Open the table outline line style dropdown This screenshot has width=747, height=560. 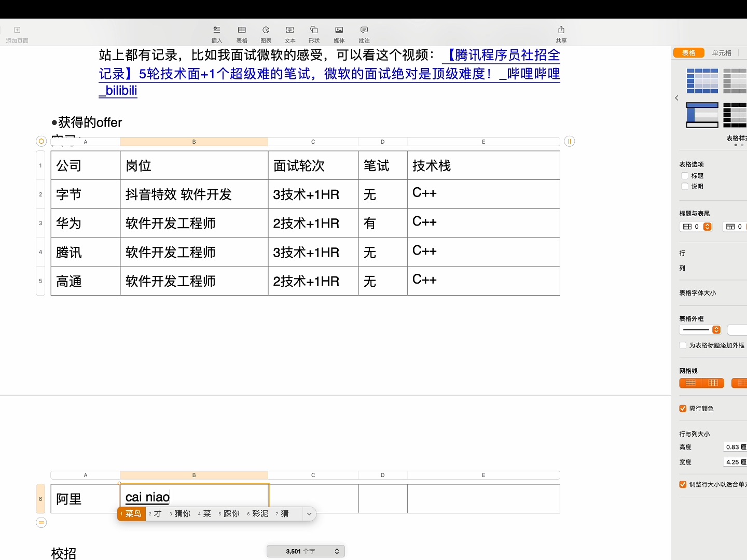[x=700, y=330]
